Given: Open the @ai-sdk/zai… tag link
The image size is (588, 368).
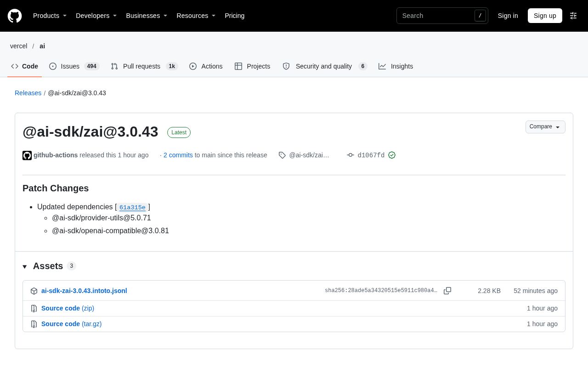Looking at the screenshot, I should pos(309,155).
